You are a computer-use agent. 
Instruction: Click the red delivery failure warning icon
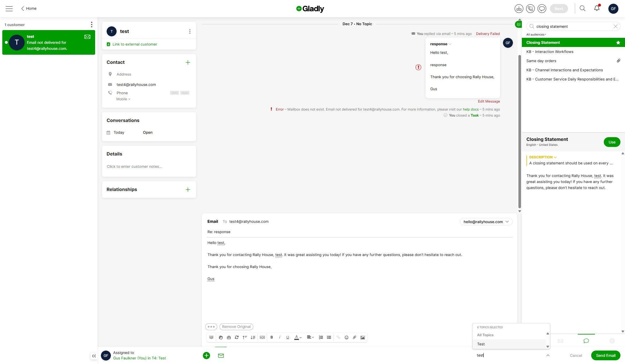coord(418,67)
